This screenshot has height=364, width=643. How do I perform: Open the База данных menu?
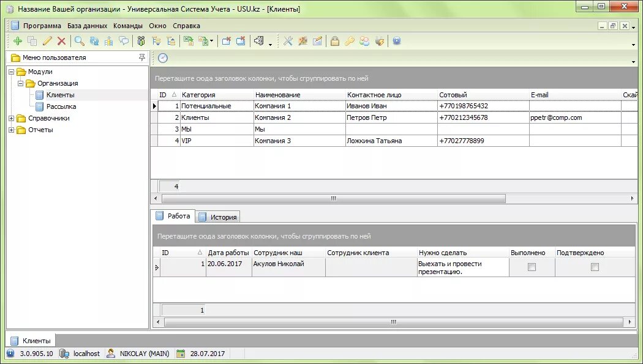coord(88,26)
